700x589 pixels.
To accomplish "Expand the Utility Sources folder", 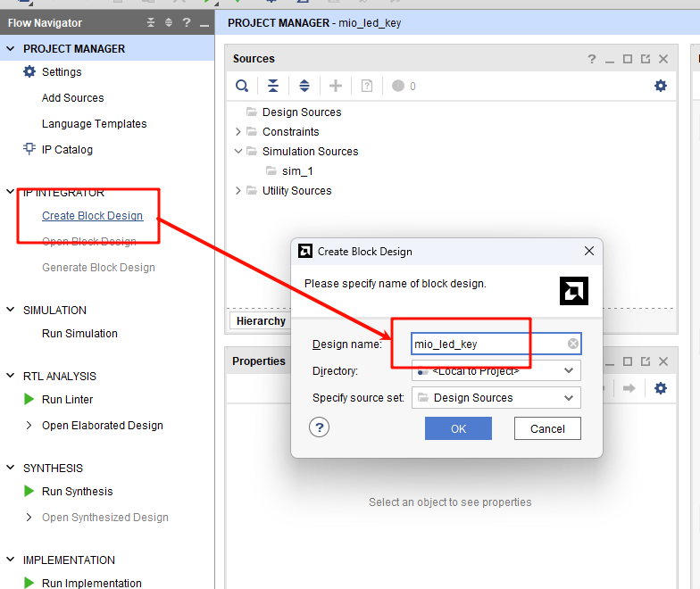I will (x=237, y=191).
